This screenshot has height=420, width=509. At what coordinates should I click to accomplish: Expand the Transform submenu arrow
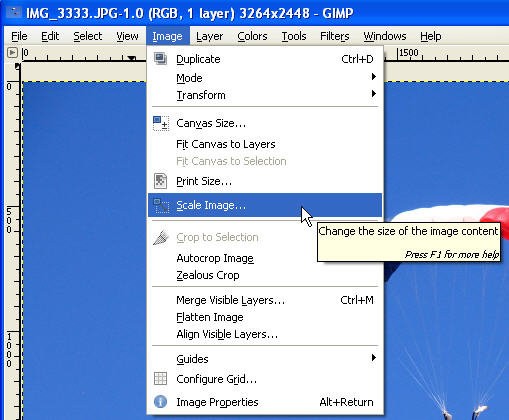[x=374, y=94]
